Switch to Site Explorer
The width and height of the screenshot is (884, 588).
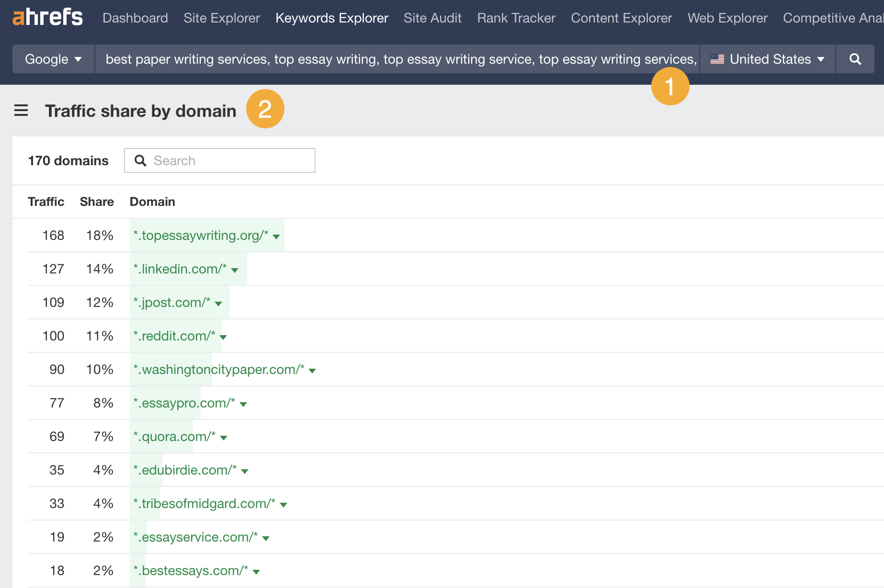point(221,18)
